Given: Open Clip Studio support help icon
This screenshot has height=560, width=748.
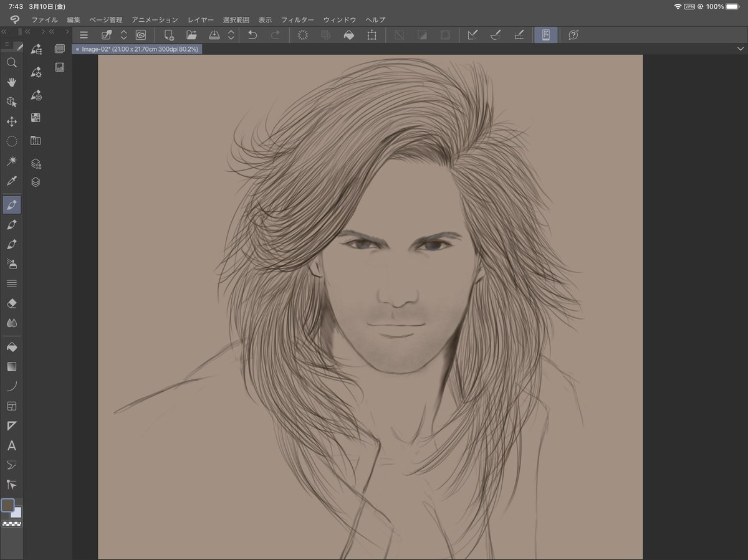Looking at the screenshot, I should [x=573, y=35].
